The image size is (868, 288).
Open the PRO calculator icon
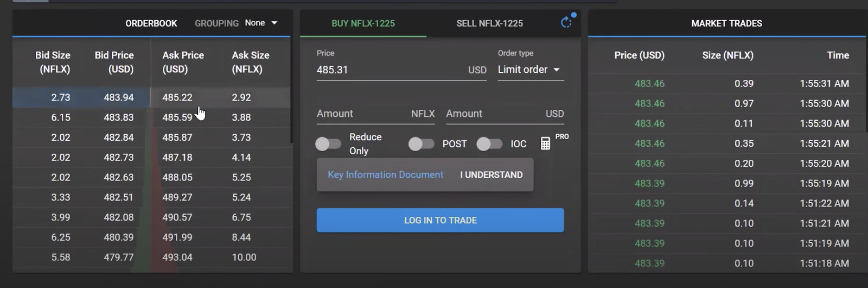point(545,143)
